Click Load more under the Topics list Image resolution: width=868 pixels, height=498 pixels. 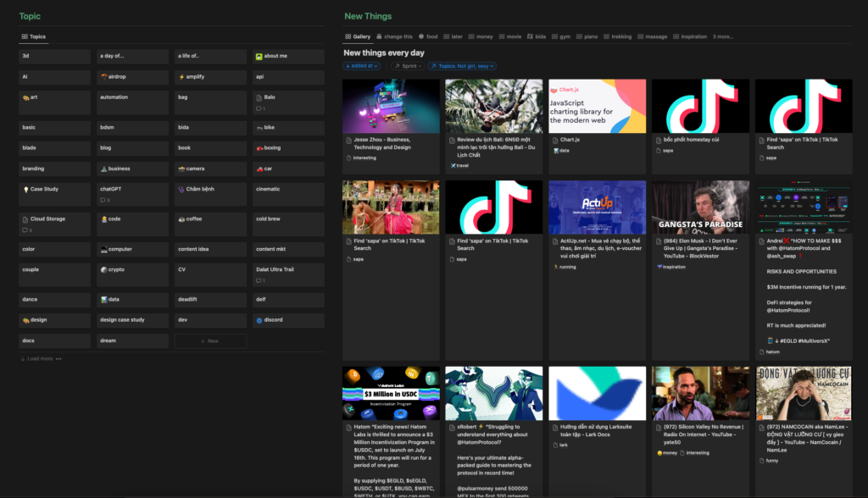(x=36, y=358)
